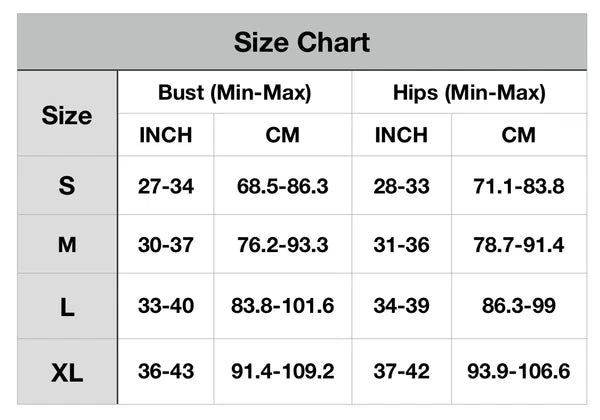Select the 33-40 bust inch cell
The image size is (600, 420).
click(166, 306)
